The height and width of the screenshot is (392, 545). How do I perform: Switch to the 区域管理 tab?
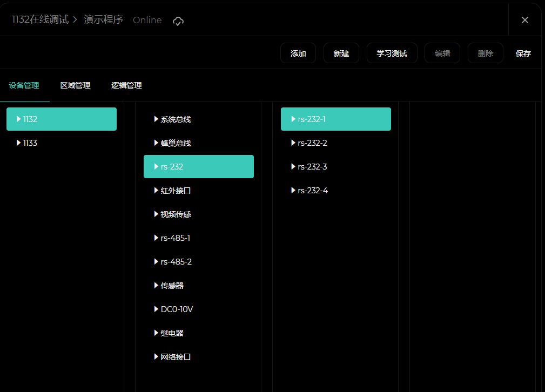(x=75, y=85)
